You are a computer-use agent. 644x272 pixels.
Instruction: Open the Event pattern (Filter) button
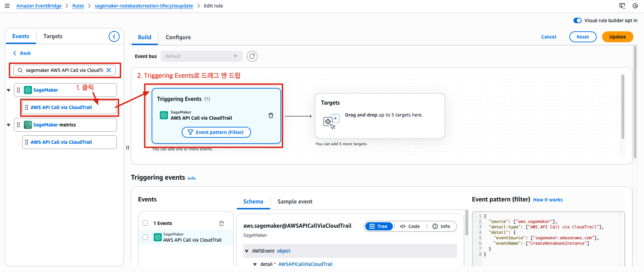[x=216, y=132]
